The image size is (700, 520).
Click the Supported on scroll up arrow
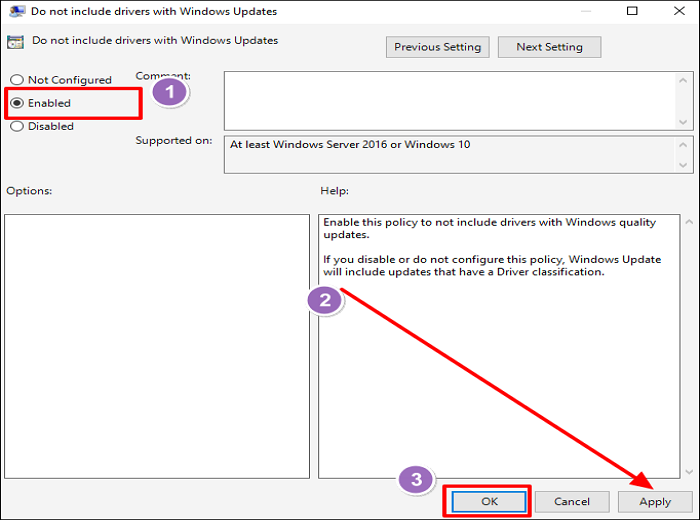tap(683, 145)
